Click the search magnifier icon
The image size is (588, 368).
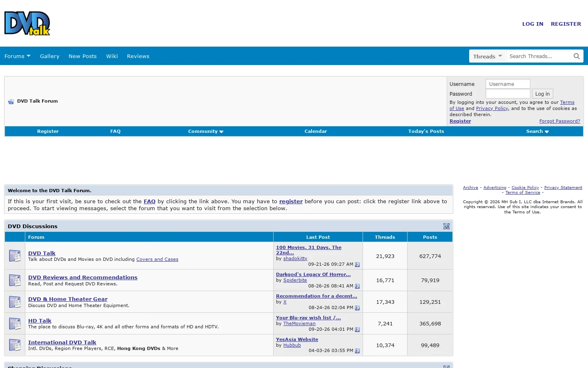coord(577,56)
